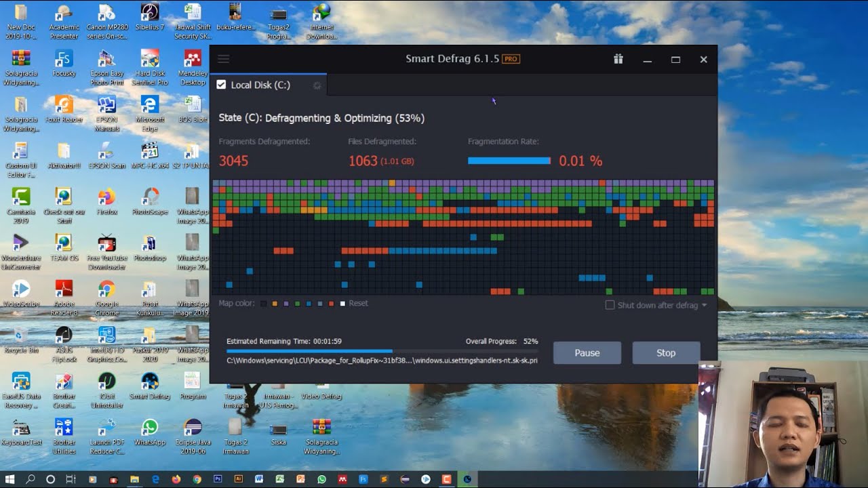Click the disk map block grid

463,237
